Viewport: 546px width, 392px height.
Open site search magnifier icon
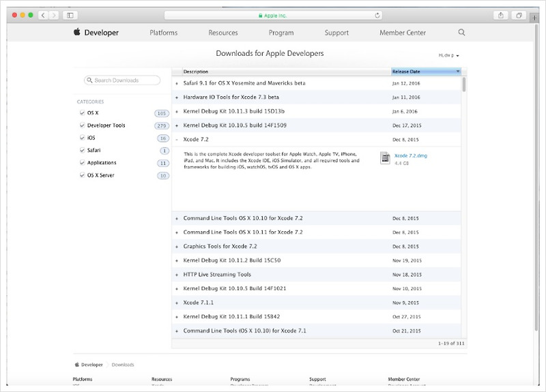pos(461,32)
